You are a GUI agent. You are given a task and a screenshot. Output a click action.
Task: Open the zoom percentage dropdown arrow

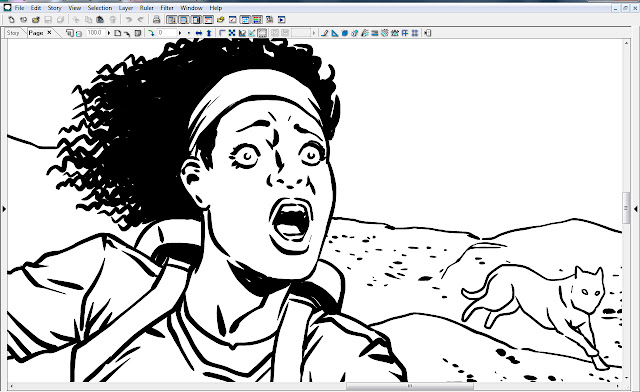click(x=109, y=33)
